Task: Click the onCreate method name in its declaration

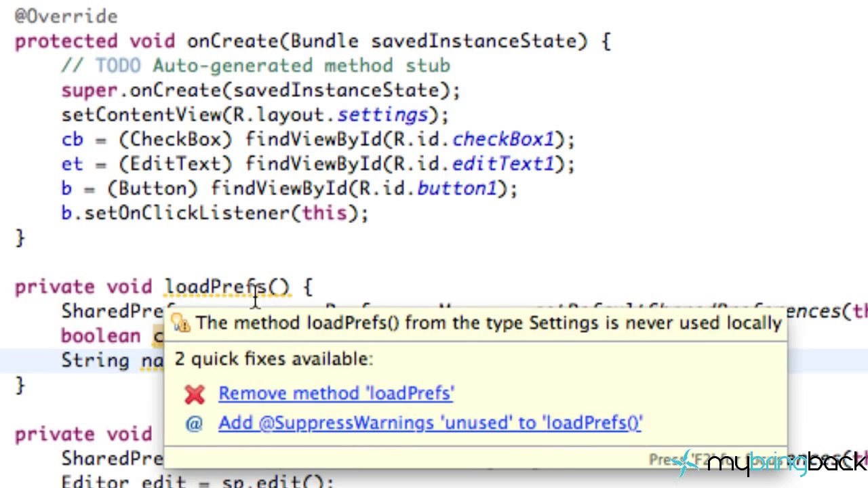Action: 233,41
